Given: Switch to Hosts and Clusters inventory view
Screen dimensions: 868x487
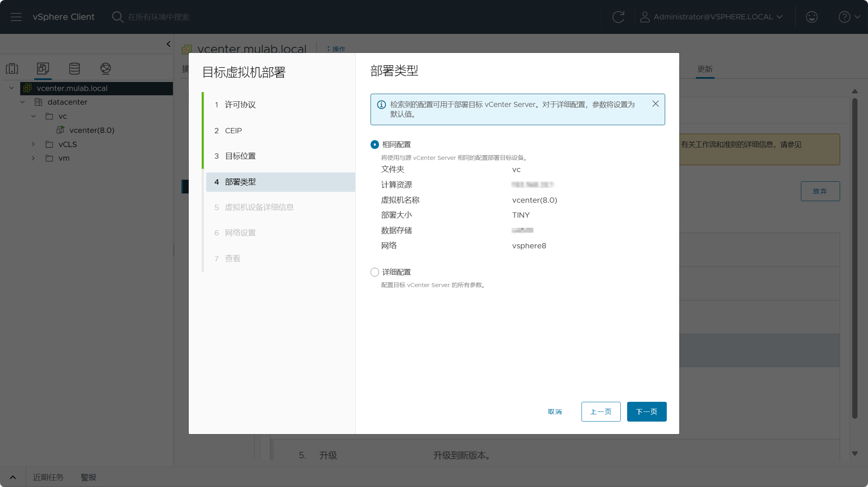Looking at the screenshot, I should click(12, 69).
